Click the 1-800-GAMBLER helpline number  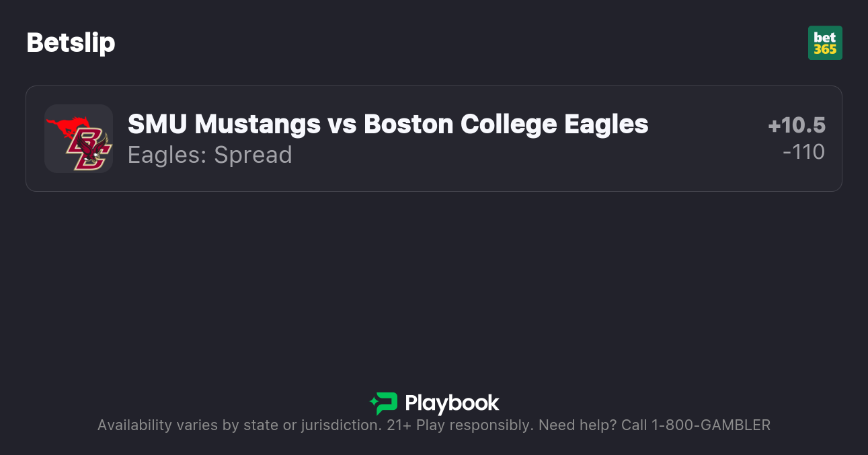tap(711, 425)
